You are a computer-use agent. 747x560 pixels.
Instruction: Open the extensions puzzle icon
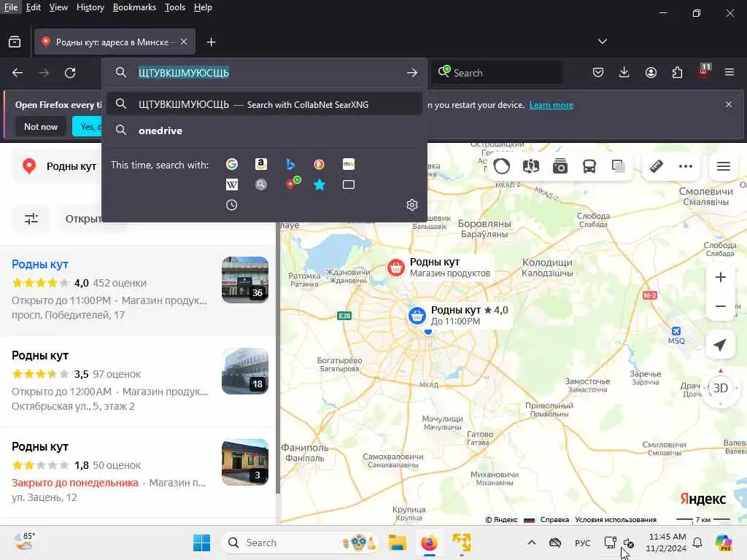point(677,72)
